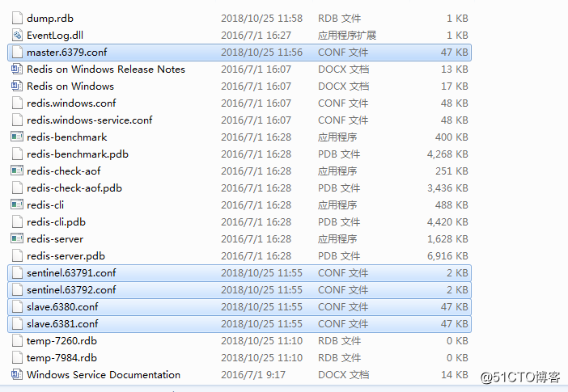Click the Redis on Windows Release Notes document icon

(17, 69)
